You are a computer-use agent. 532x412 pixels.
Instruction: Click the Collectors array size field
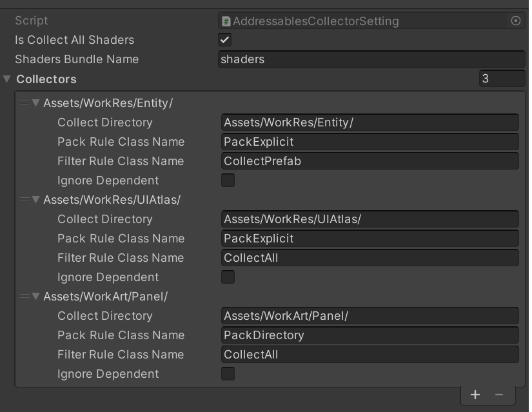[502, 79]
